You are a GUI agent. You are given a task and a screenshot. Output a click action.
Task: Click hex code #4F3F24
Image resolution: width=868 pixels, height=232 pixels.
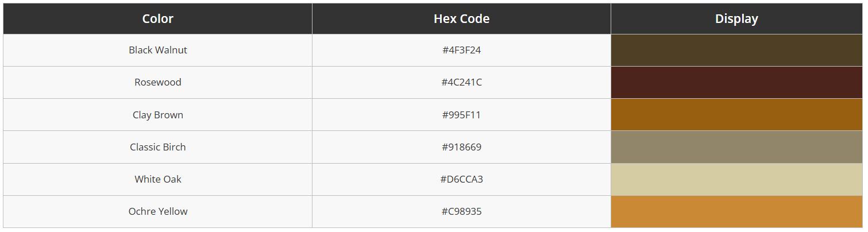(461, 50)
